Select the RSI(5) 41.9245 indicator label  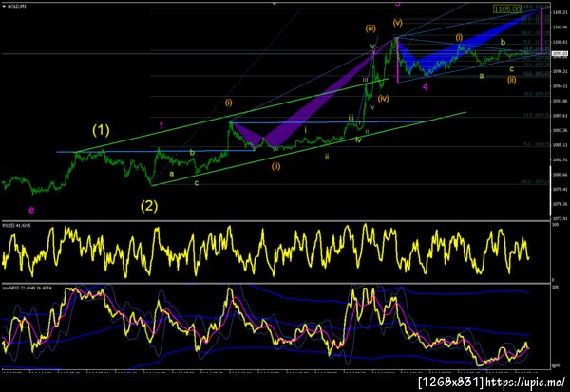(x=17, y=225)
